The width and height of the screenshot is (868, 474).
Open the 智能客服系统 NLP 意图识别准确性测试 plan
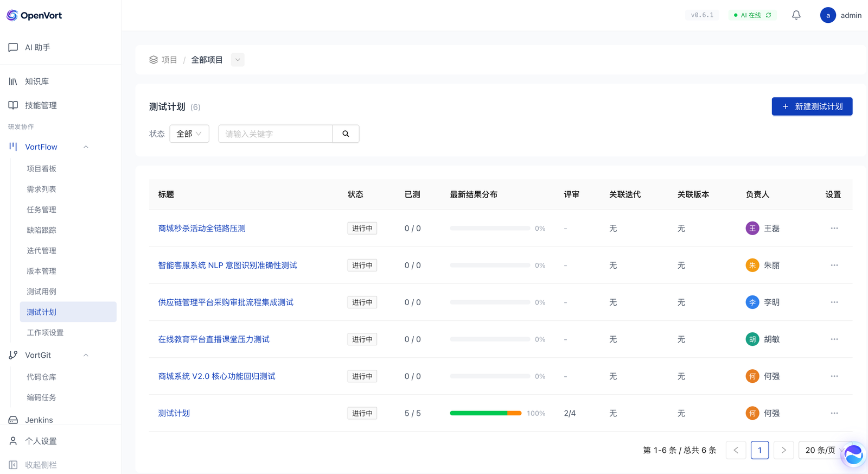(227, 266)
